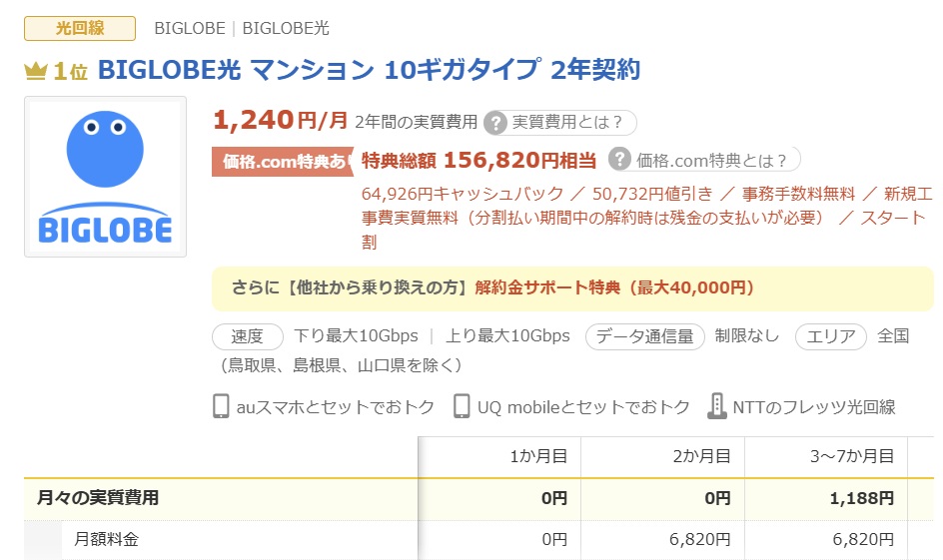
Task: Click phone icon next to UQ mobileとセットでおトク
Action: (x=462, y=406)
